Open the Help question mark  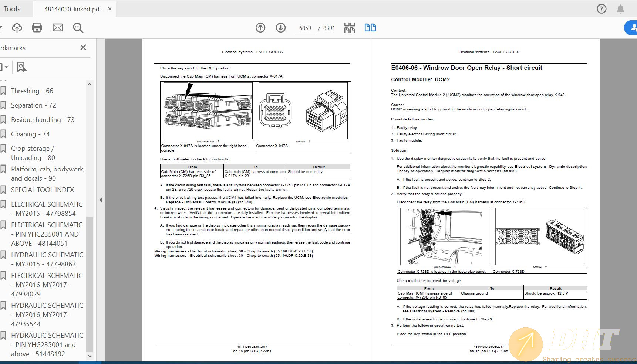601,9
